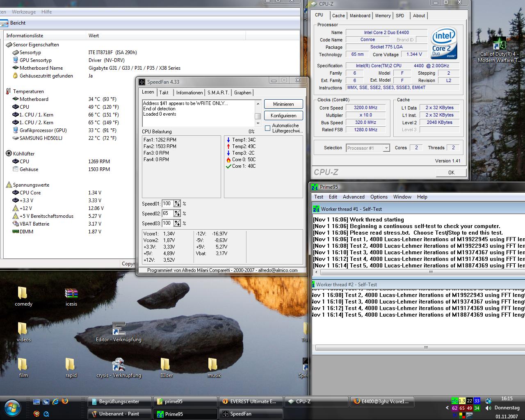525x420 pixels.
Task: Click the Bericht icon in Everest toolbar
Action: 4,23
